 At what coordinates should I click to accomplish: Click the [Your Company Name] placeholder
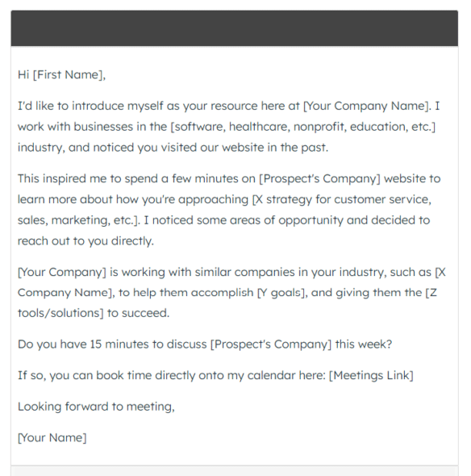pyautogui.click(x=367, y=106)
